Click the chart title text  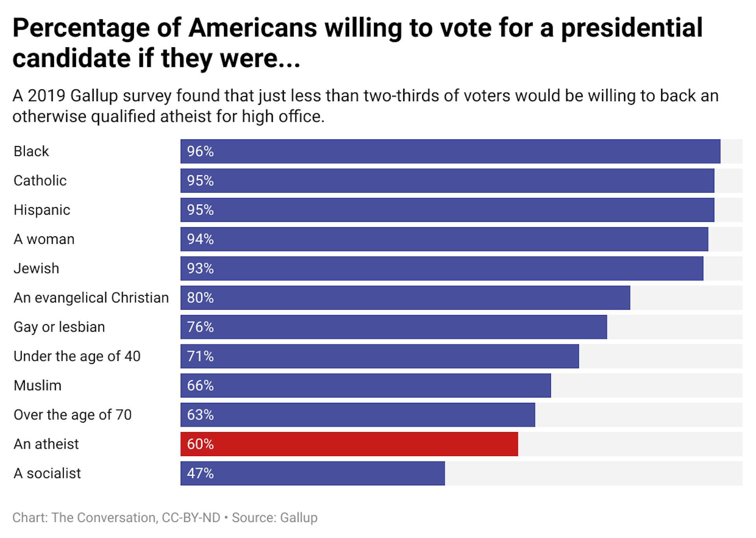[358, 43]
